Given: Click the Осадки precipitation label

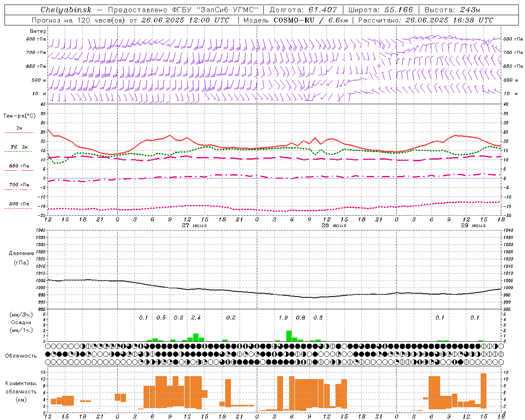Looking at the screenshot, I should pos(21,322).
